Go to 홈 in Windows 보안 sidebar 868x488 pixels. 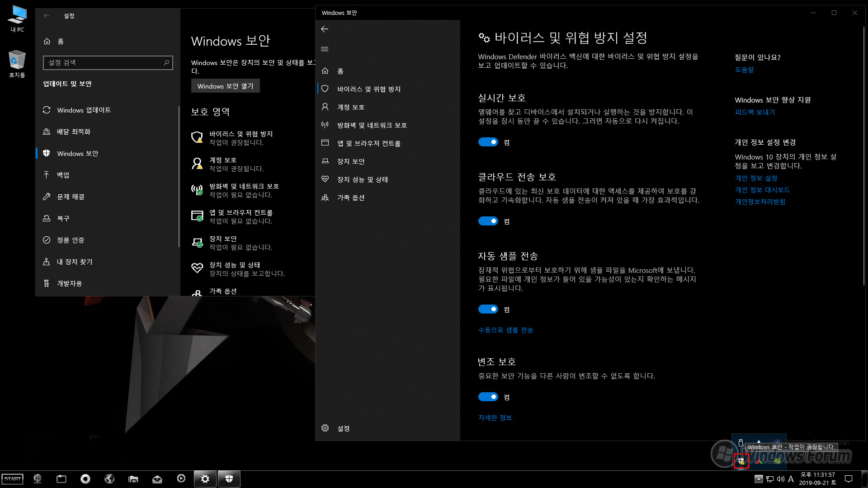(x=388, y=71)
